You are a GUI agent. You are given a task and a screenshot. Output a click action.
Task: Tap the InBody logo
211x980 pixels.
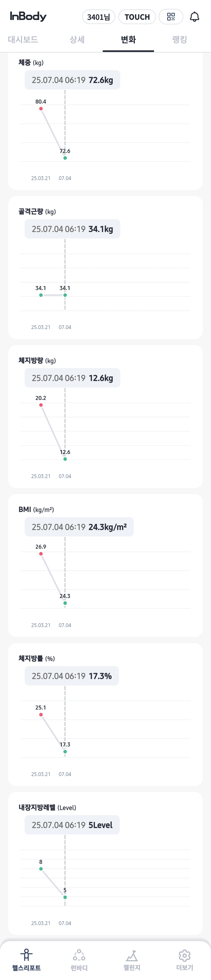pos(28,16)
